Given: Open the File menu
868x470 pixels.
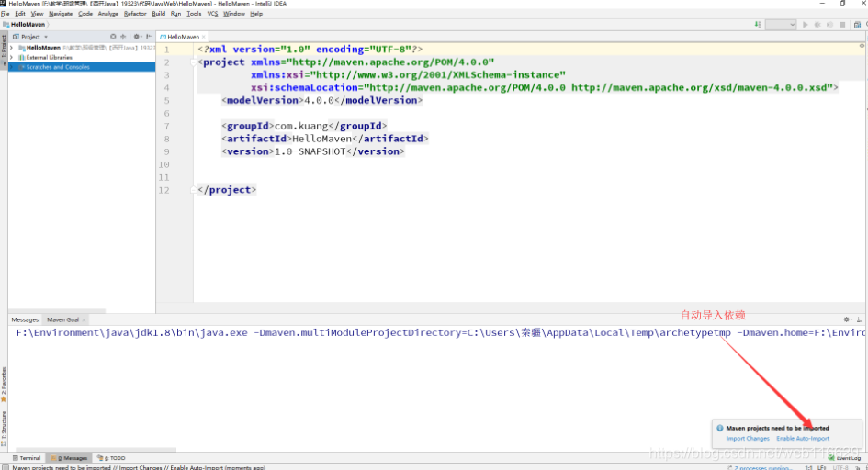Looking at the screenshot, I should coord(6,14).
